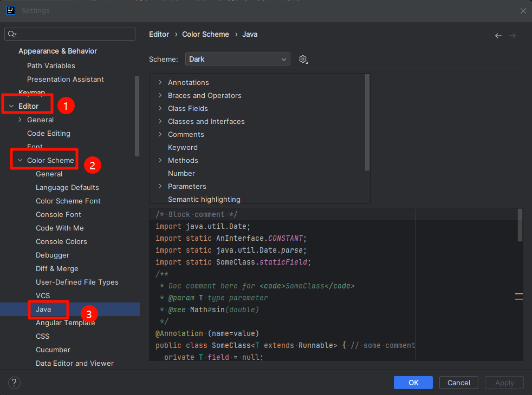This screenshot has height=395, width=532.
Task: Open CSS color settings
Action: click(42, 337)
